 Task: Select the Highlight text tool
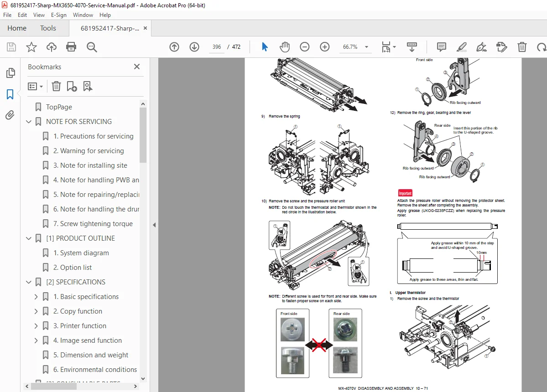462,46
